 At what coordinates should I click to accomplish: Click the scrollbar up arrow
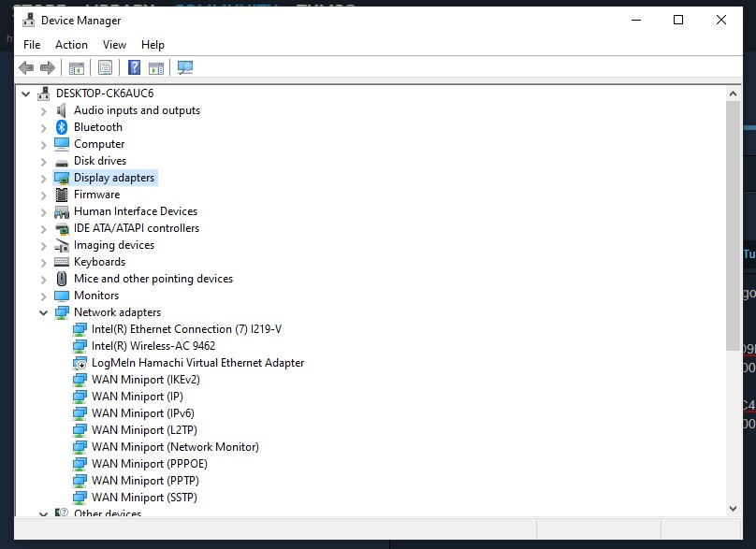(x=733, y=94)
